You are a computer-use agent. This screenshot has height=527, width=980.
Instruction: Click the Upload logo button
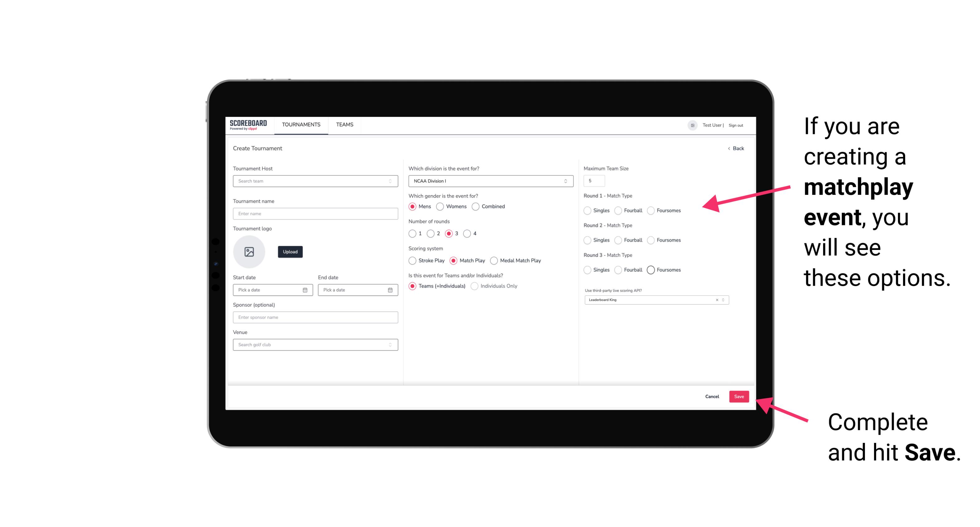tap(290, 252)
